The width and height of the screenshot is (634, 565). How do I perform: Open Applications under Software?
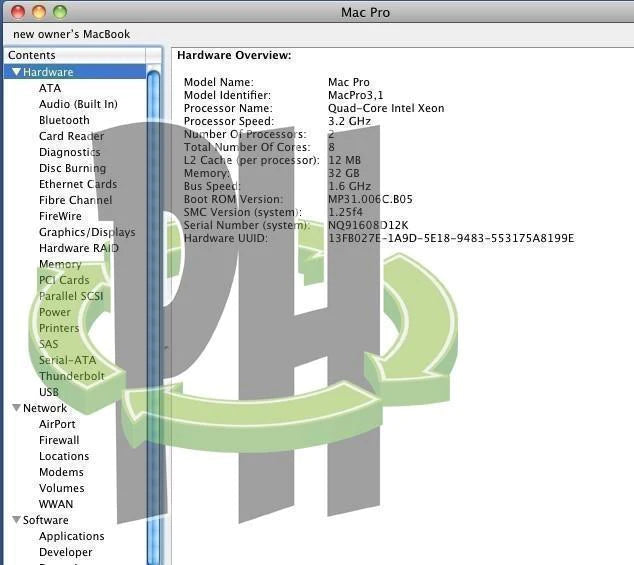71,536
